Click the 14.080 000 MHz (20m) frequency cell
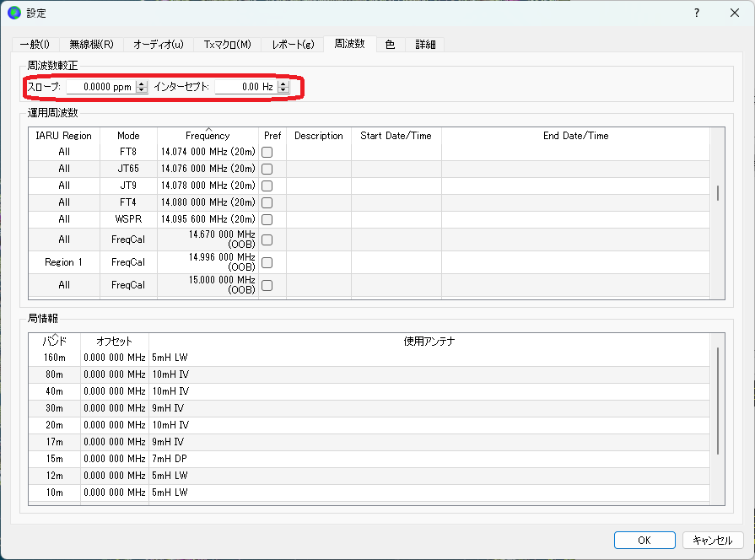Screen dimensions: 755x560 [208, 202]
